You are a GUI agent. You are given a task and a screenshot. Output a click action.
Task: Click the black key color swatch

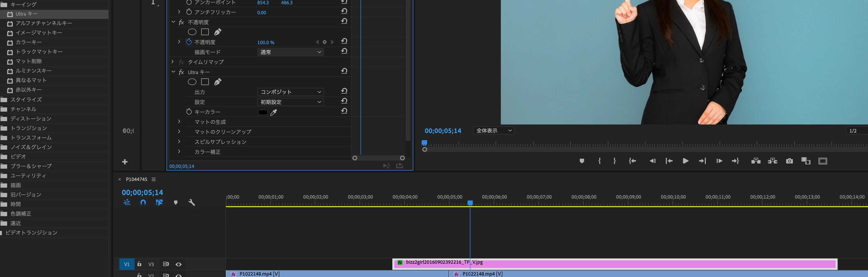pos(263,112)
